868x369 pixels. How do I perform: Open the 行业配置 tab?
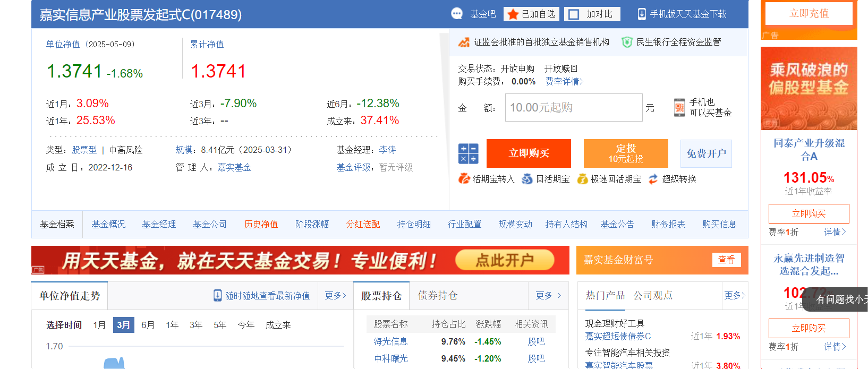click(464, 224)
